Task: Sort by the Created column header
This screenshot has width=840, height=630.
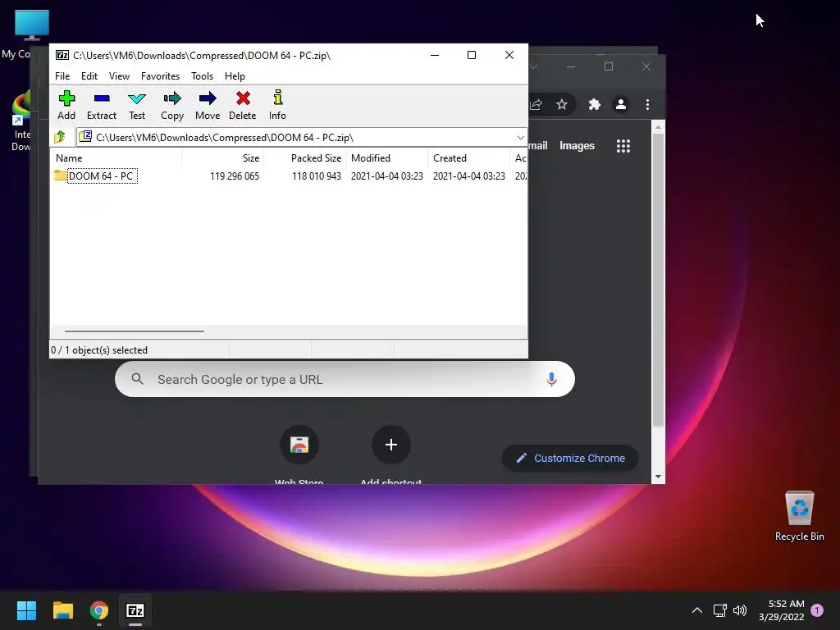Action: pyautogui.click(x=450, y=158)
